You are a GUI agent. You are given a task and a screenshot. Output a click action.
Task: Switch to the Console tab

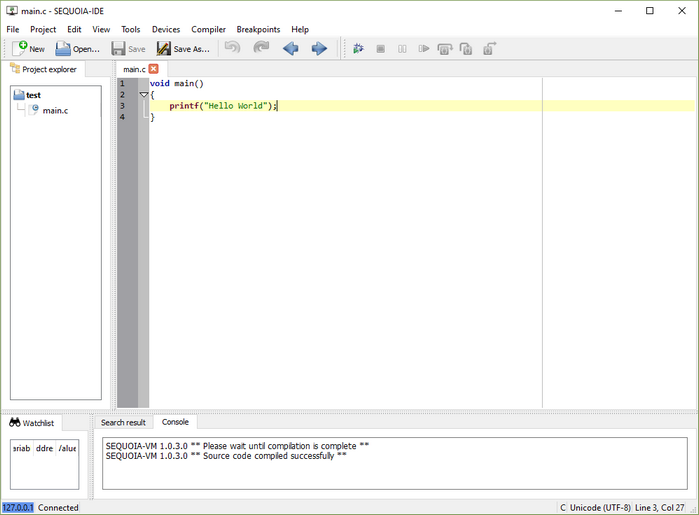[x=175, y=422]
